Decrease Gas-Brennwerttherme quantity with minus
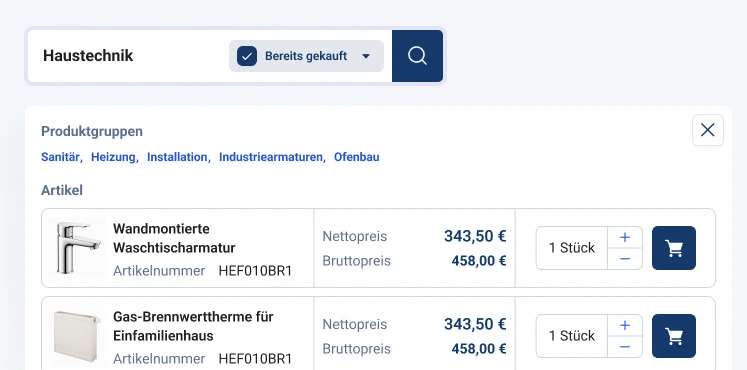The height and width of the screenshot is (370, 747). point(625,347)
